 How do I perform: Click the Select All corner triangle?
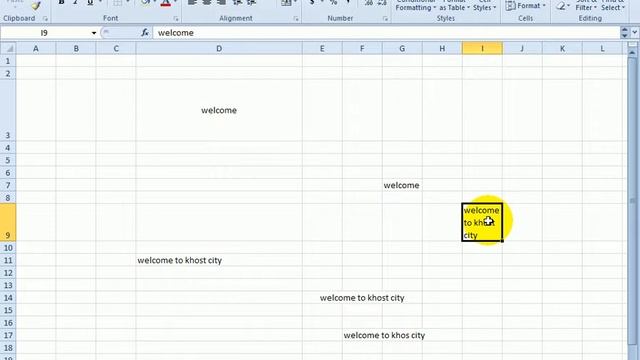click(8, 49)
